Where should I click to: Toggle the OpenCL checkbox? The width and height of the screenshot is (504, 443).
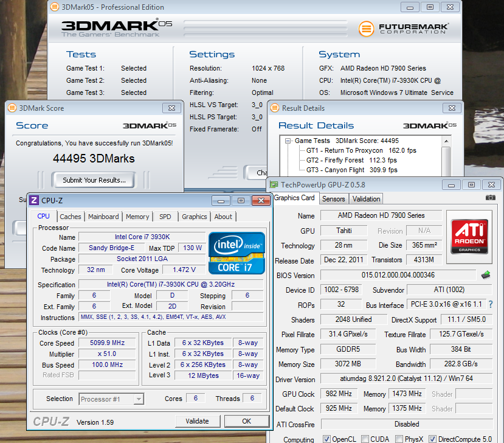[x=326, y=439]
